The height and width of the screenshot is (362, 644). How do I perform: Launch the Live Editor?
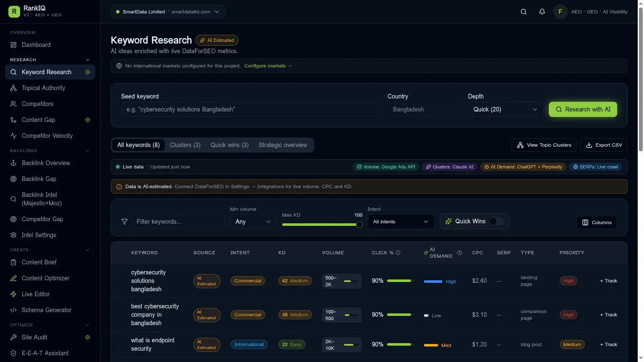[x=50, y=294]
